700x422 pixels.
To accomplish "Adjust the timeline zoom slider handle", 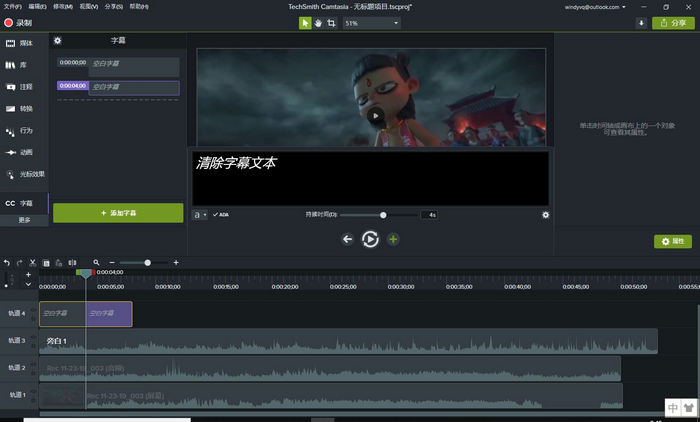I will (147, 263).
